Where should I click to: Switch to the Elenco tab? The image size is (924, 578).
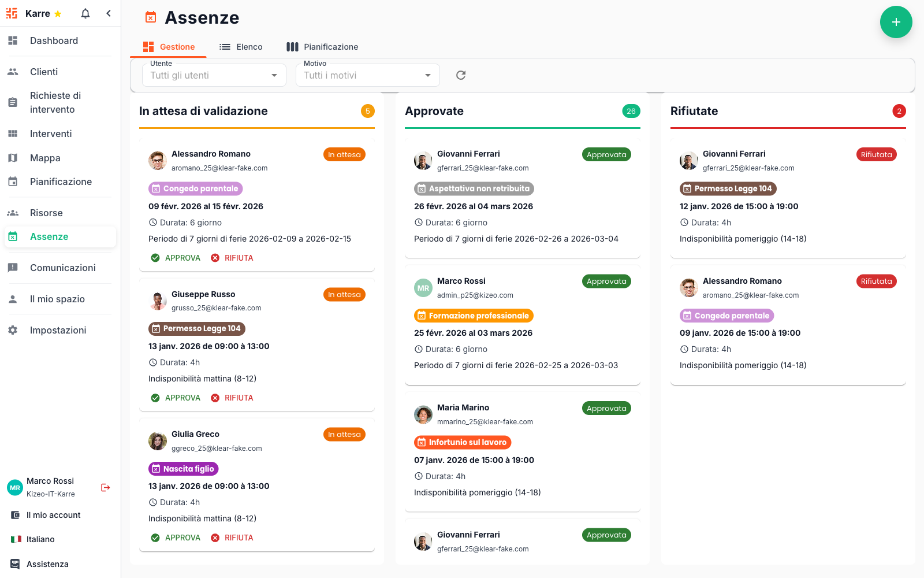point(241,46)
